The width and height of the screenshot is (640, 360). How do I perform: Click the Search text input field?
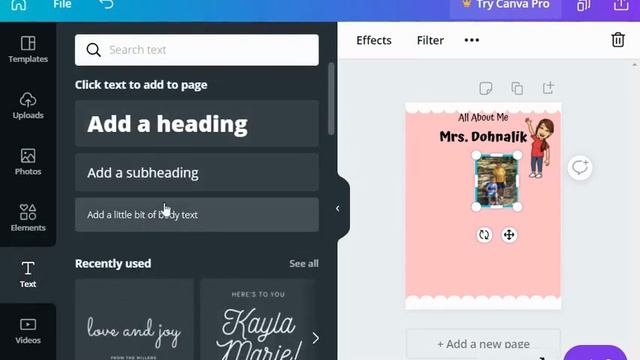[197, 50]
